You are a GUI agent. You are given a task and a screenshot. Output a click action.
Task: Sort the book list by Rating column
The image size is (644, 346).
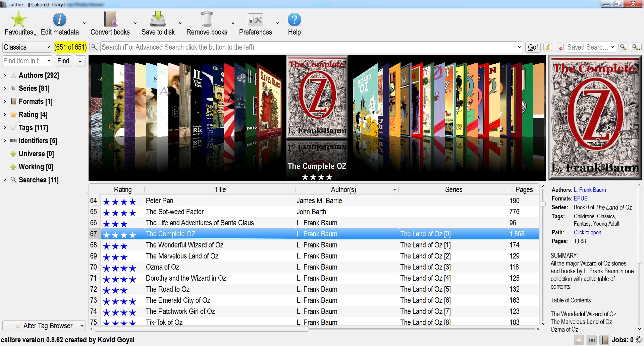pyautogui.click(x=123, y=189)
